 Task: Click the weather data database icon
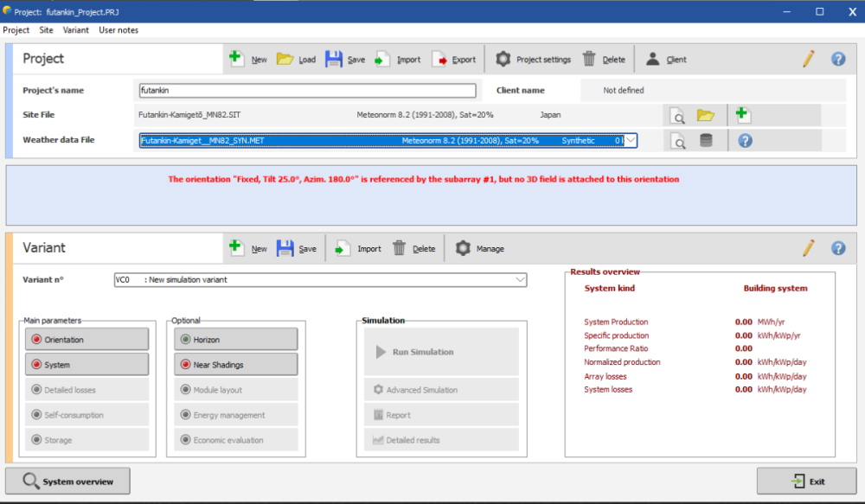pyautogui.click(x=706, y=141)
